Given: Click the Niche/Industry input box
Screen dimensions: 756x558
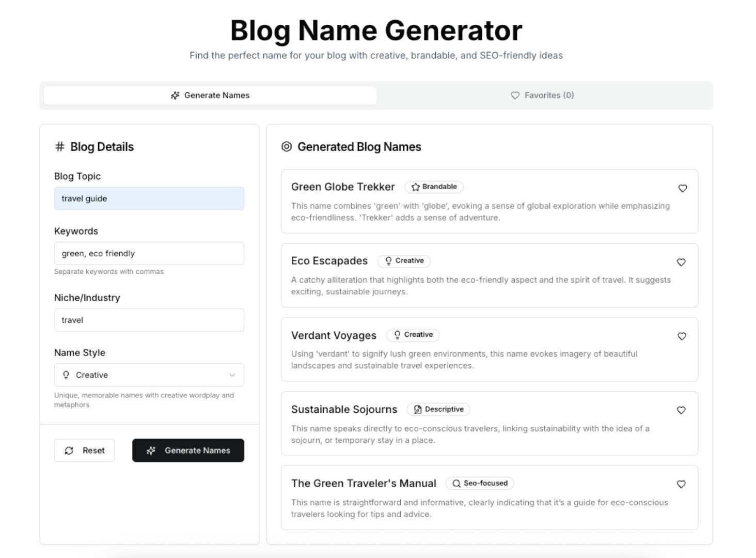Looking at the screenshot, I should [149, 320].
